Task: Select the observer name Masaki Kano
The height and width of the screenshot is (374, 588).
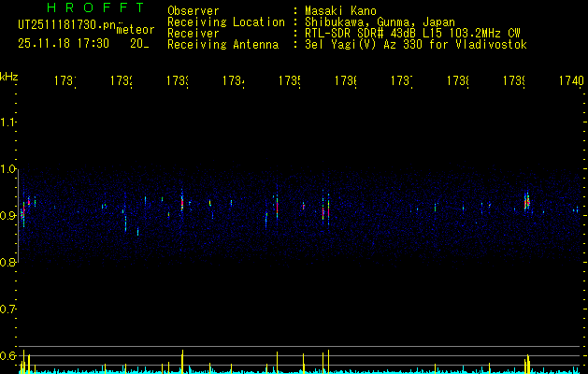Action: pos(340,10)
